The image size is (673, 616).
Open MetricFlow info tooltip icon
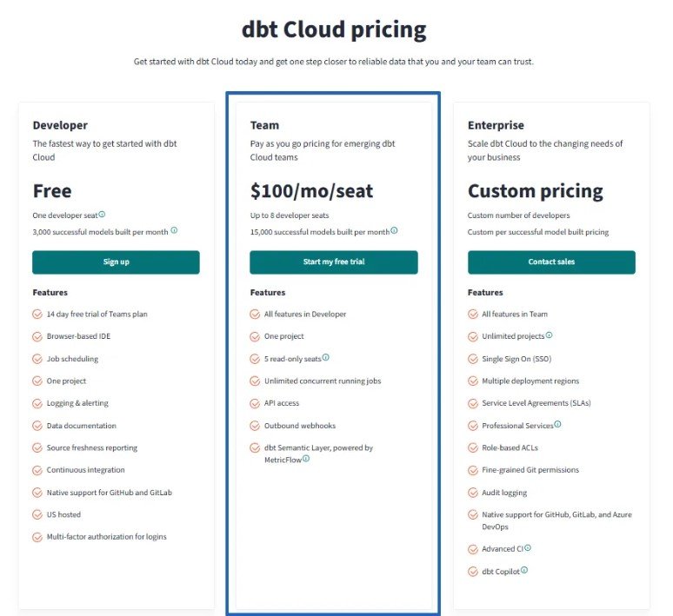click(305, 459)
